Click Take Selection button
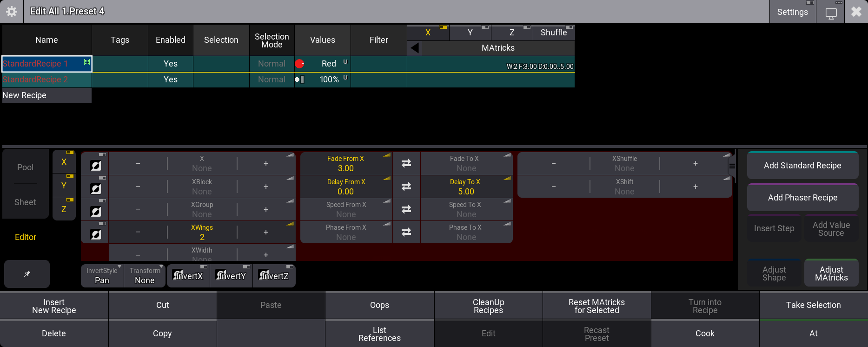 point(813,305)
